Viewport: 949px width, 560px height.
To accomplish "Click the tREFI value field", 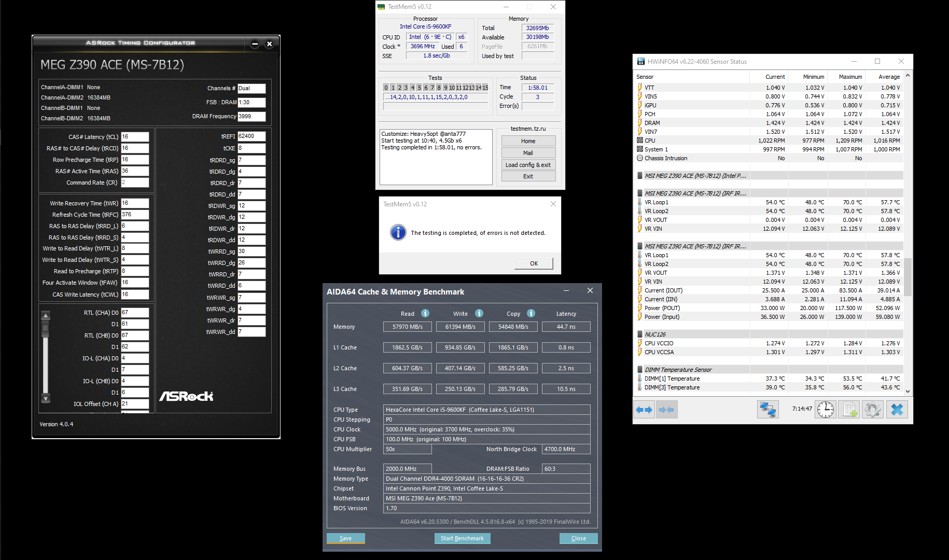I will click(252, 136).
